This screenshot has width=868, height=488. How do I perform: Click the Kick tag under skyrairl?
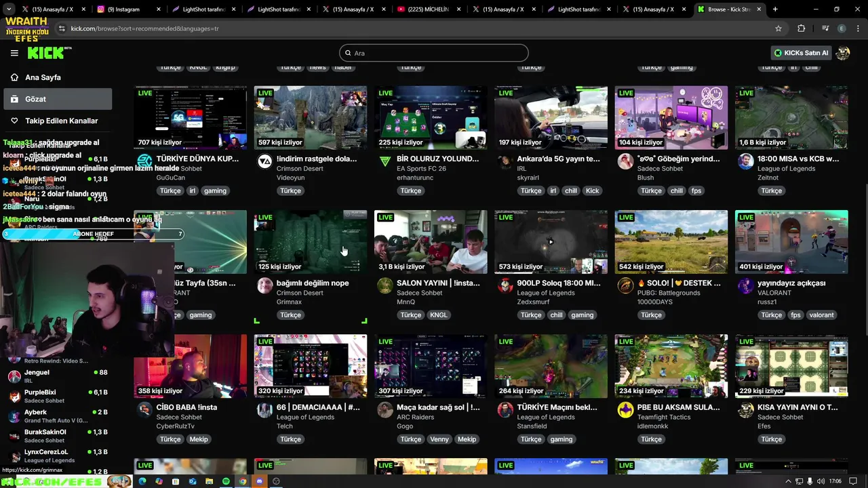[592, 190]
